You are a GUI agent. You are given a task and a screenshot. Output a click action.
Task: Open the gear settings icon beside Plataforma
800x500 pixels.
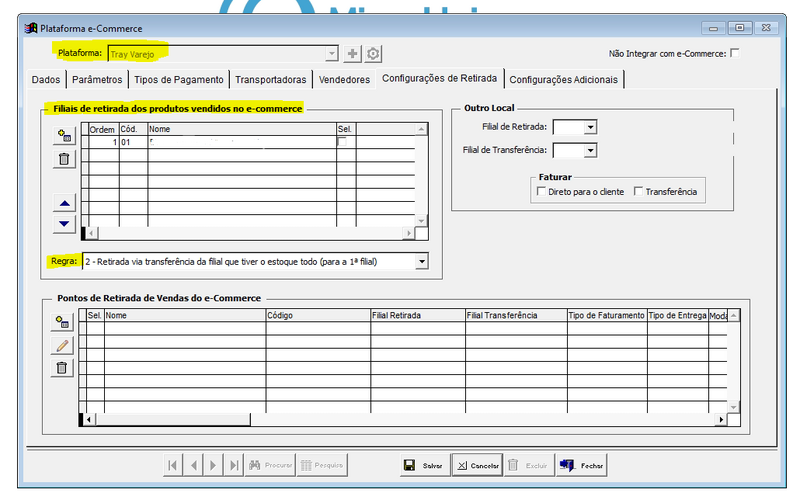pos(373,54)
